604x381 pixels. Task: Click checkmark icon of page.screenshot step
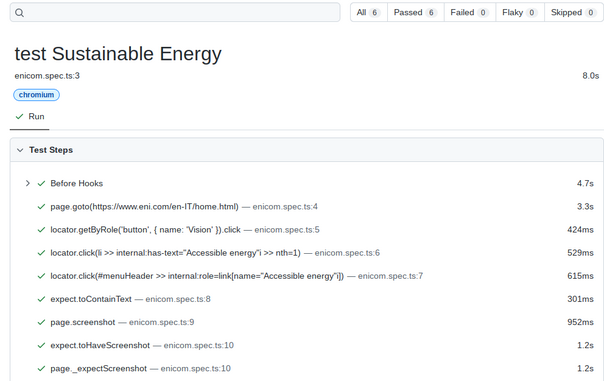point(41,322)
